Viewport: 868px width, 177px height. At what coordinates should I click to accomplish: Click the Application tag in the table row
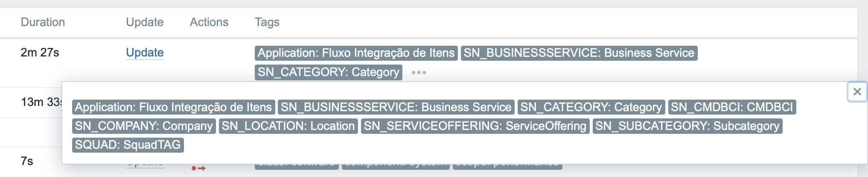tap(356, 53)
